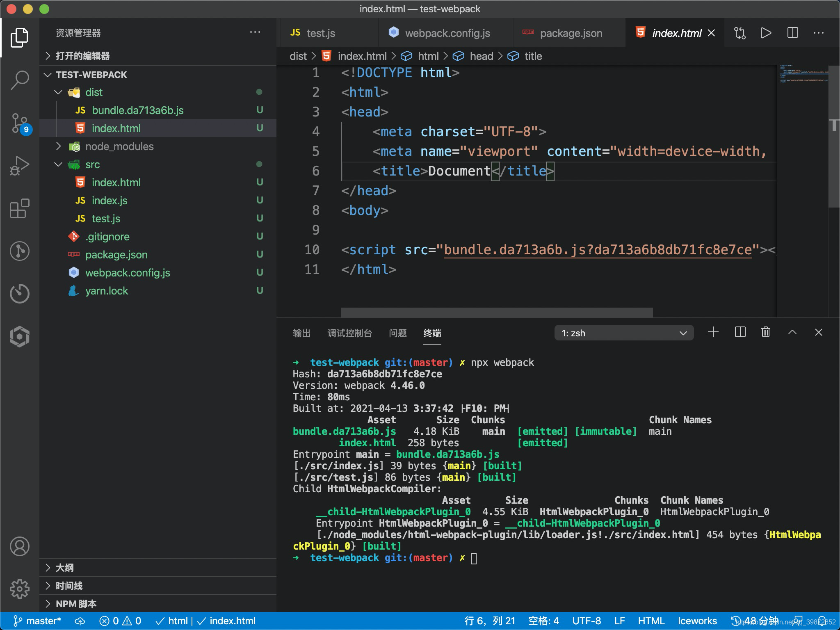Image resolution: width=840 pixels, height=630 pixels.
Task: Click the cloud sync icon in status bar
Action: pos(80,621)
